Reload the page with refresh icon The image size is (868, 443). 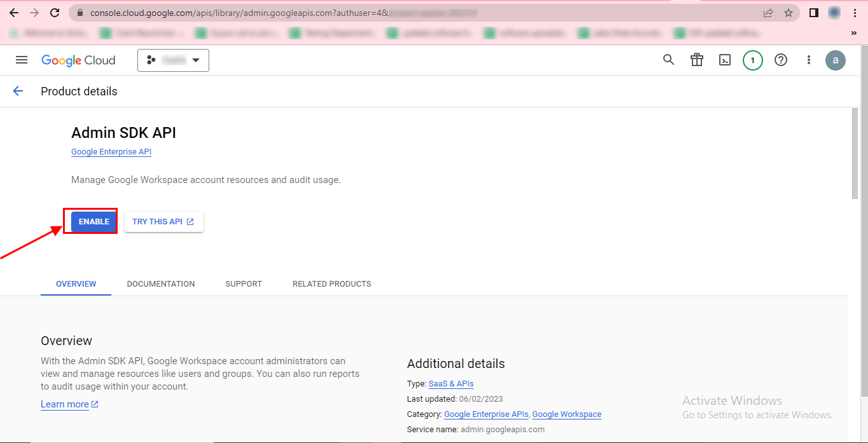point(55,13)
